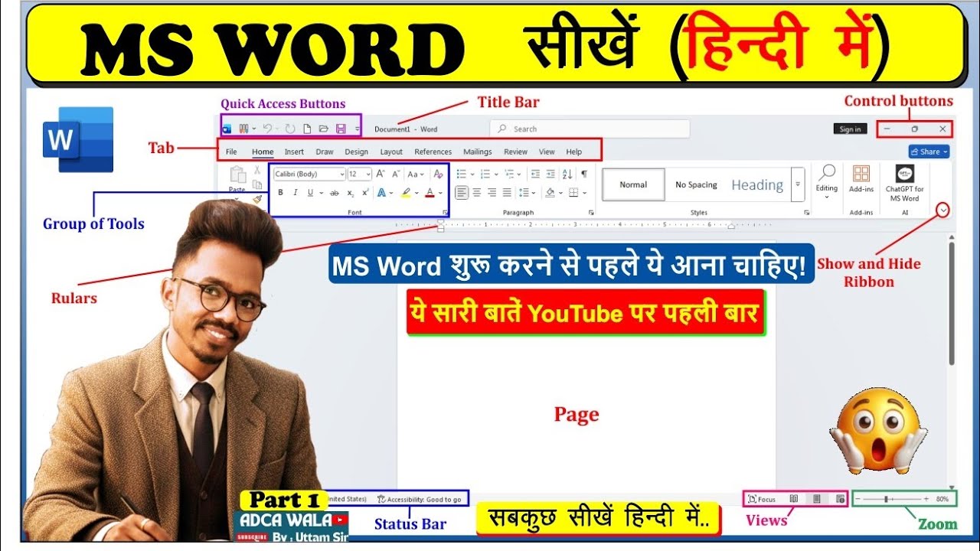Toggle Italic formatting
This screenshot has height=551, width=980.
click(295, 193)
